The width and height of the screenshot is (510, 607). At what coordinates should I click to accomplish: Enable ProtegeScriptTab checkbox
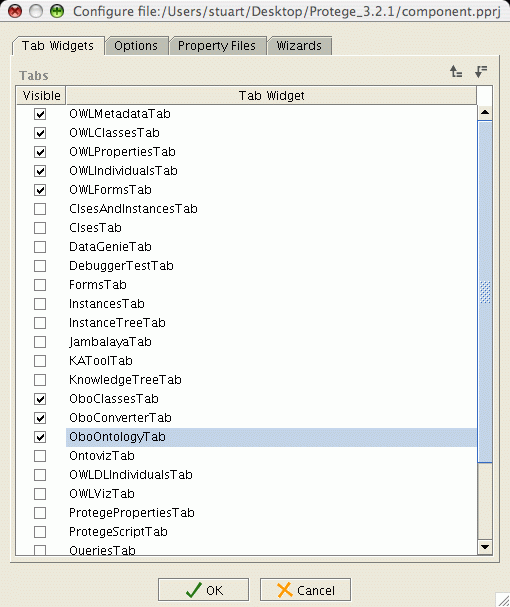coord(40,532)
